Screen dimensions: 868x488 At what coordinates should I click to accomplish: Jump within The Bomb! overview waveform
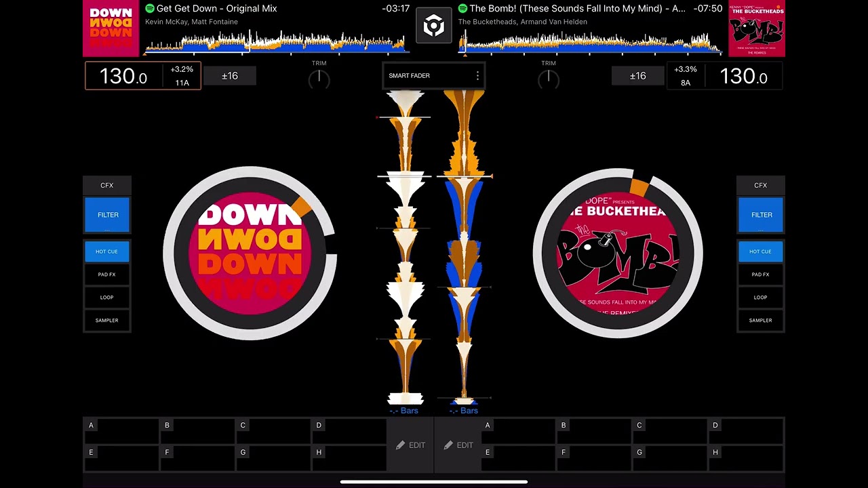click(x=590, y=41)
